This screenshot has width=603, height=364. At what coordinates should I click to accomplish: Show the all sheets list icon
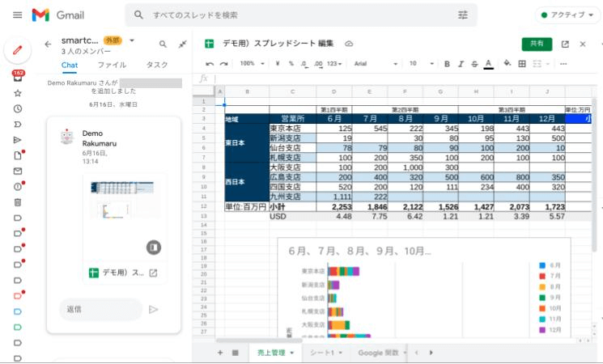tap(236, 353)
